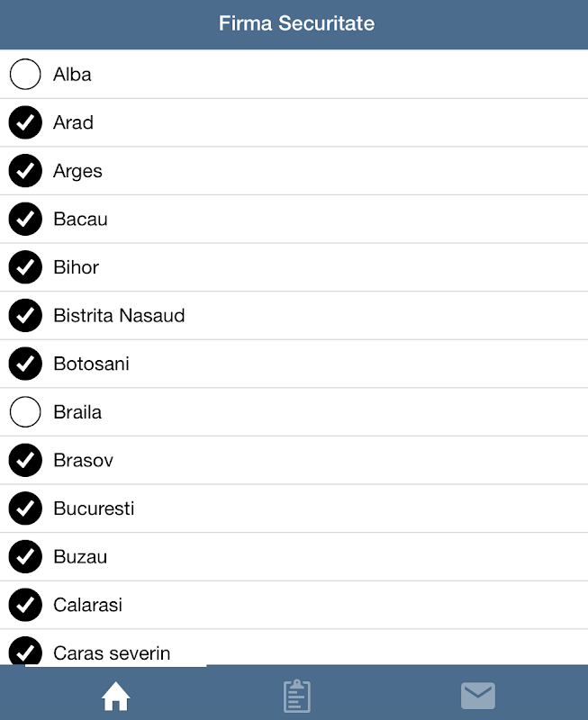Click the Firma Securitate header title

296,23
